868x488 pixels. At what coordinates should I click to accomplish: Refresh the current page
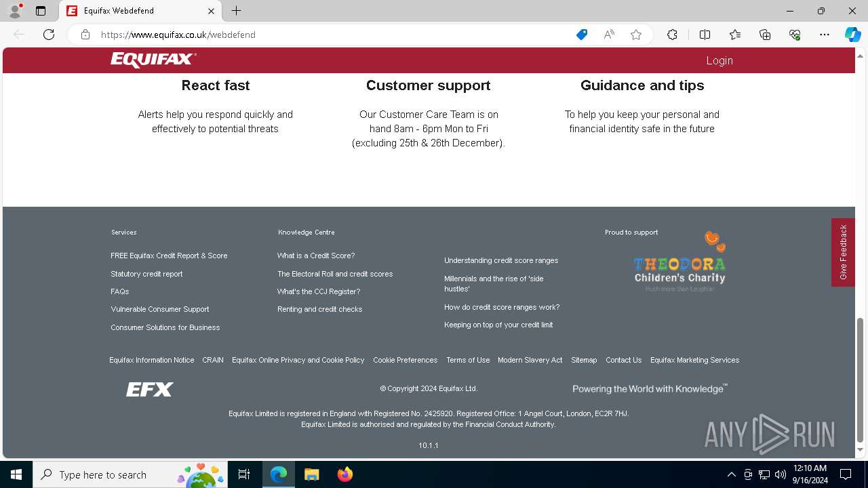click(x=49, y=35)
